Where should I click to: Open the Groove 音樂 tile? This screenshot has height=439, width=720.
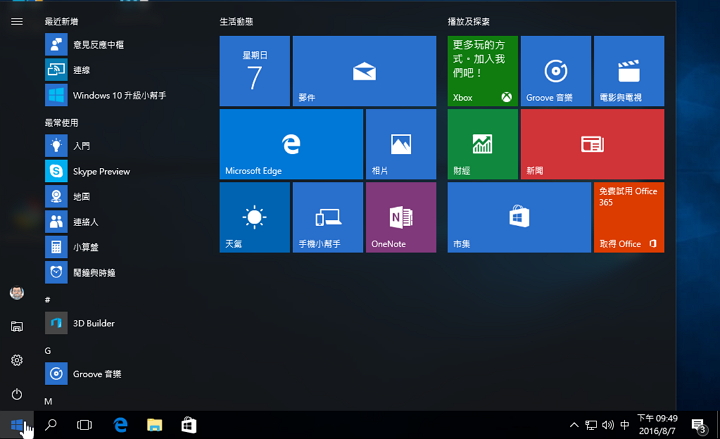point(556,71)
